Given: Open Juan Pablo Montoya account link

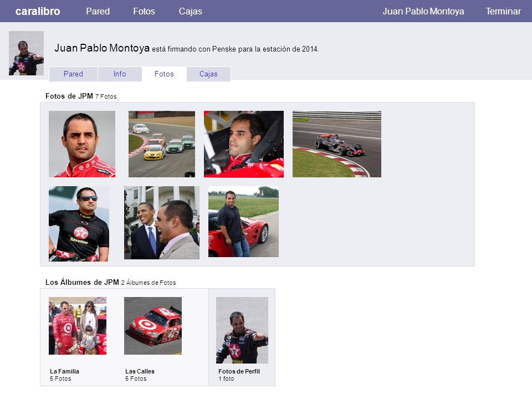Looking at the screenshot, I should (423, 11).
